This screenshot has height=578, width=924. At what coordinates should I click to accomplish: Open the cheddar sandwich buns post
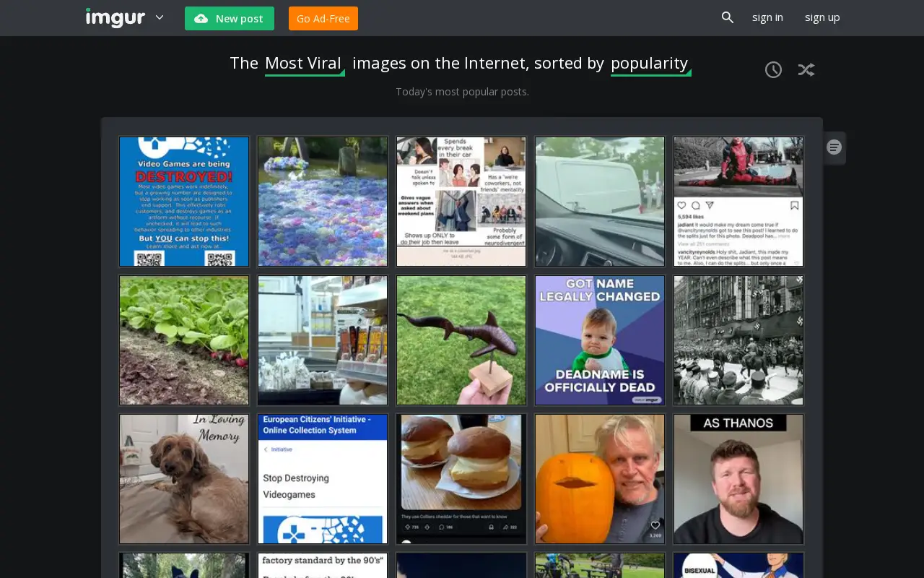(461, 479)
